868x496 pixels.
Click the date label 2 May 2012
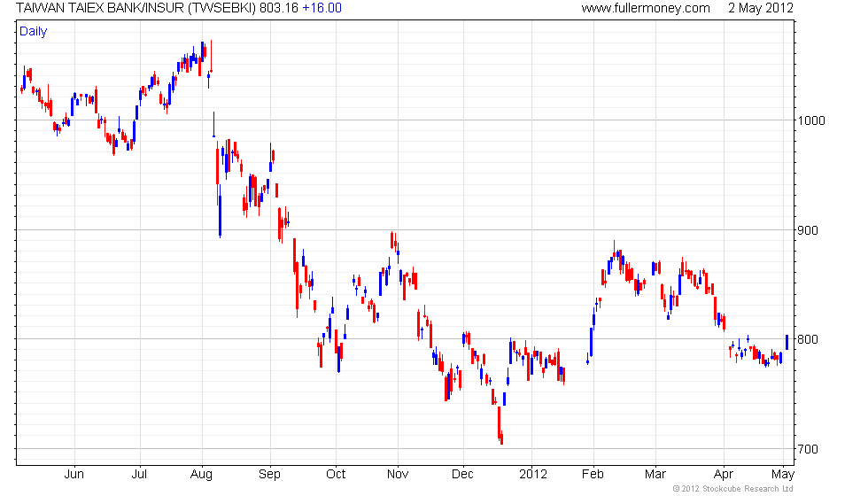761,8
